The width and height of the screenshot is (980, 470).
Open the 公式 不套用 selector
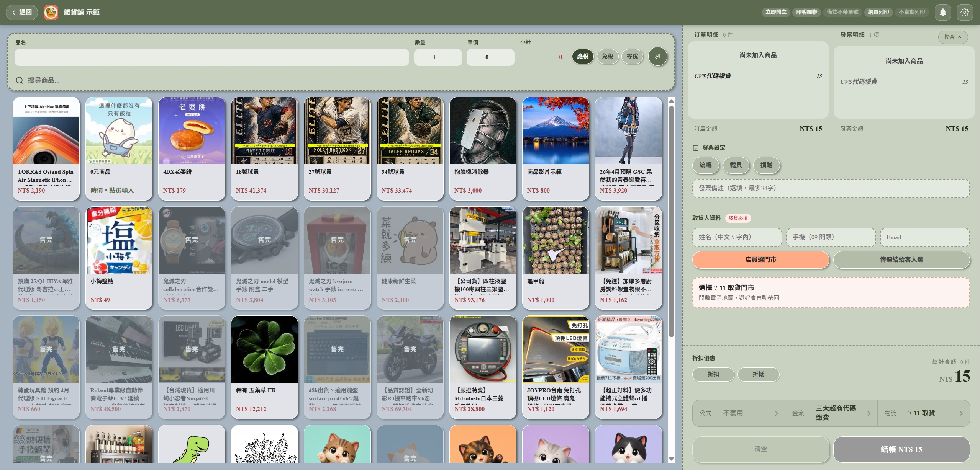click(739, 413)
